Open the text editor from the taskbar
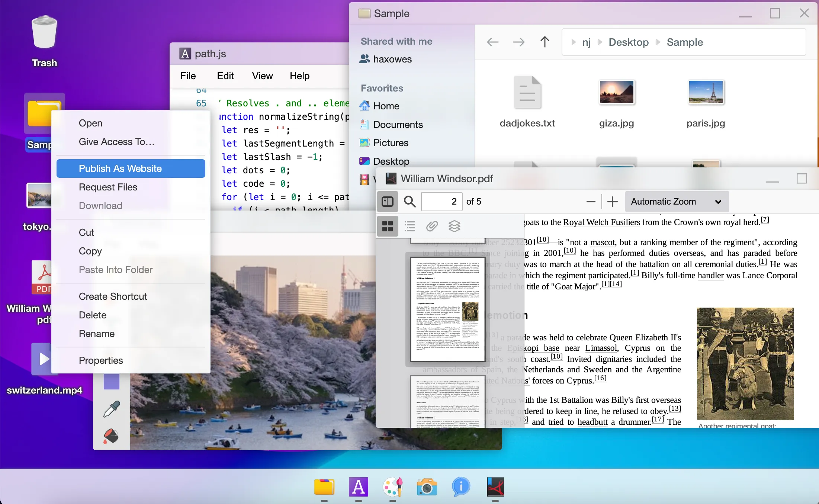This screenshot has height=504, width=819. (358, 487)
